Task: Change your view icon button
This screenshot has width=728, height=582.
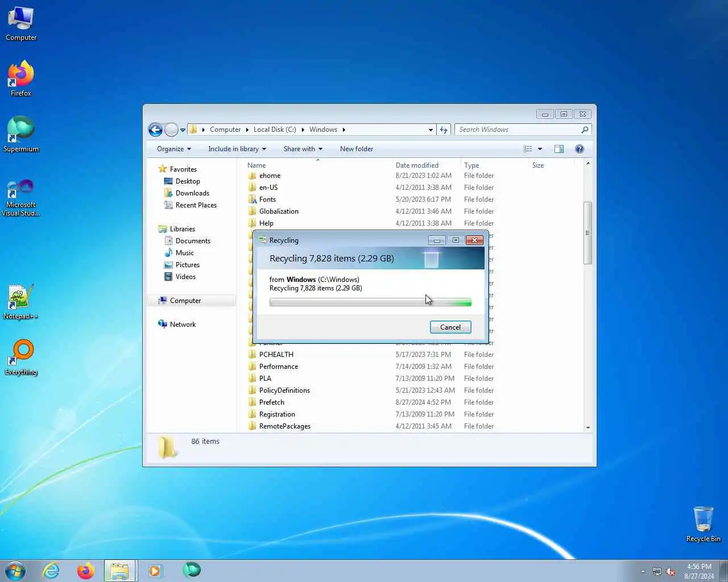Action: tap(528, 149)
